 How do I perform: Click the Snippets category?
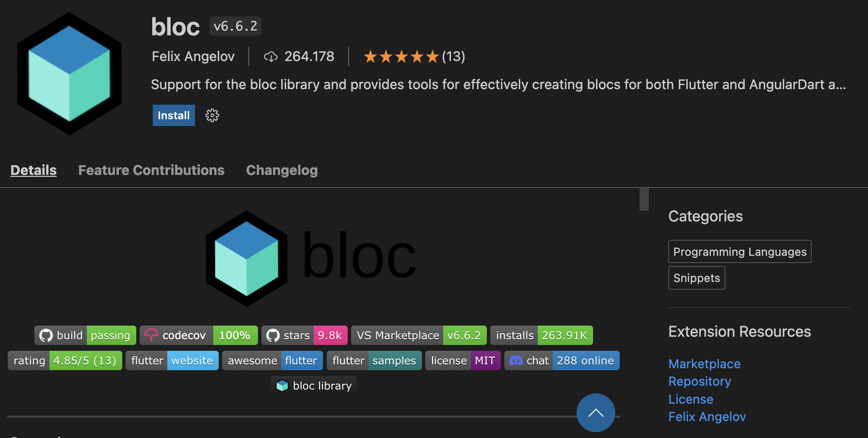696,278
